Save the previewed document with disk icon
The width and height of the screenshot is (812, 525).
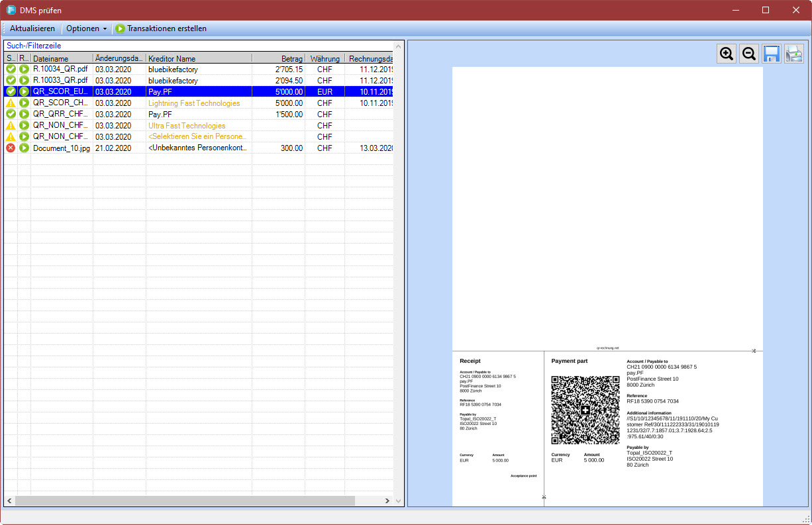771,54
